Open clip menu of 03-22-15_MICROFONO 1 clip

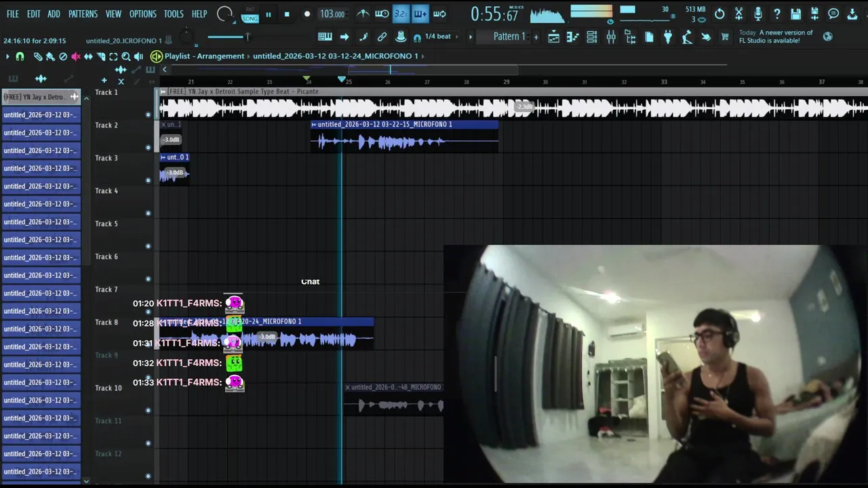[314, 125]
